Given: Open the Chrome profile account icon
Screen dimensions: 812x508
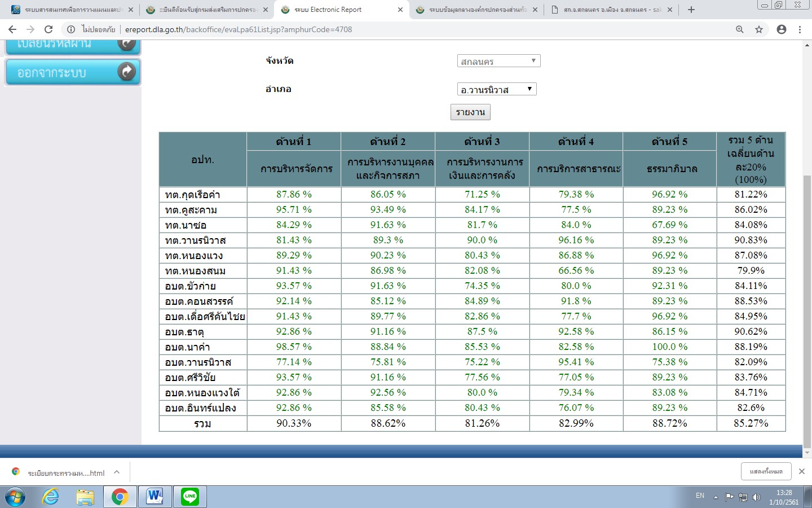Looking at the screenshot, I should 781,29.
